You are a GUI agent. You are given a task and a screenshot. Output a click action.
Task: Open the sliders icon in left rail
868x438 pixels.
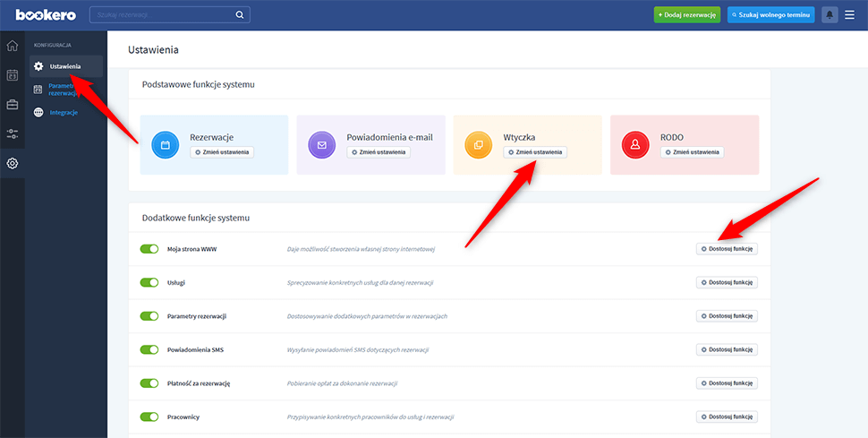click(13, 133)
